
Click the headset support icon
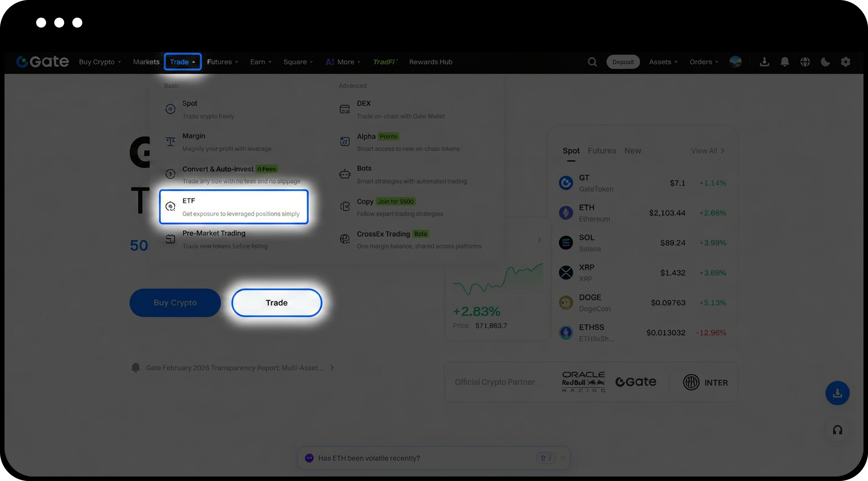[837, 430]
